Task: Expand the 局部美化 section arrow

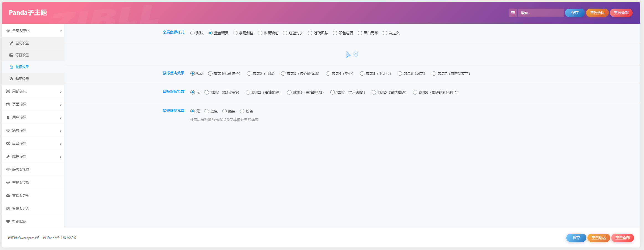Action: click(x=61, y=92)
